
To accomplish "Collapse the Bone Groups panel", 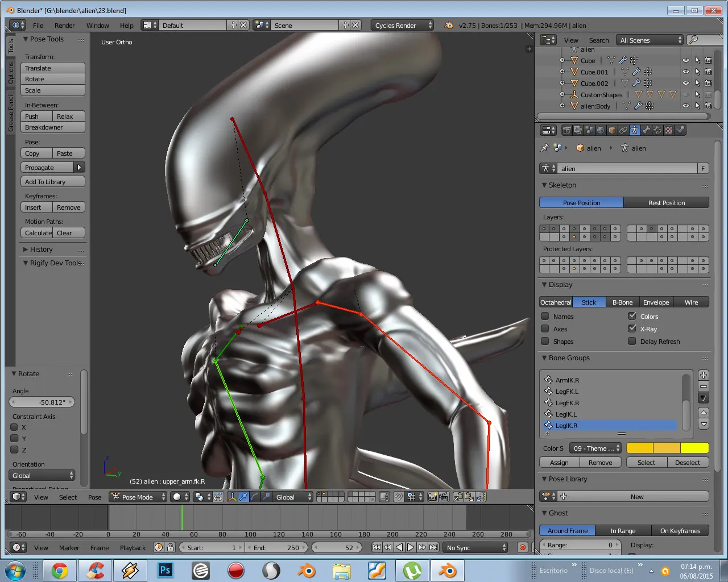I will click(x=544, y=358).
